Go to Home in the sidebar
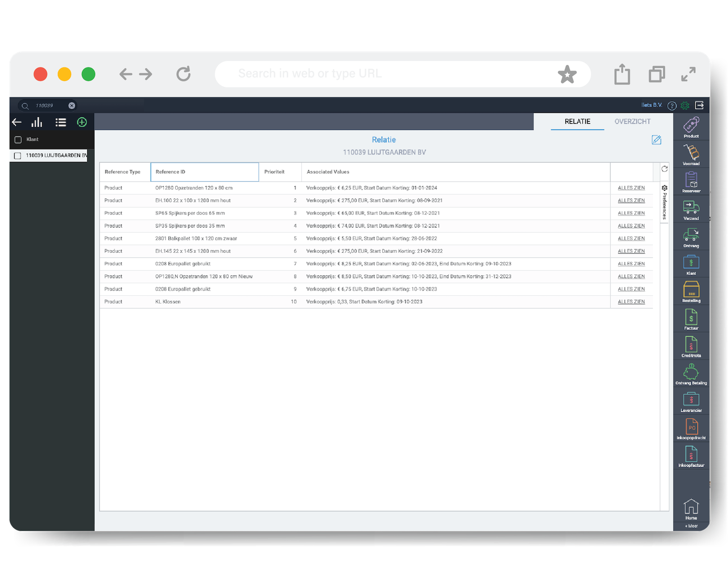728x582 pixels. (691, 509)
